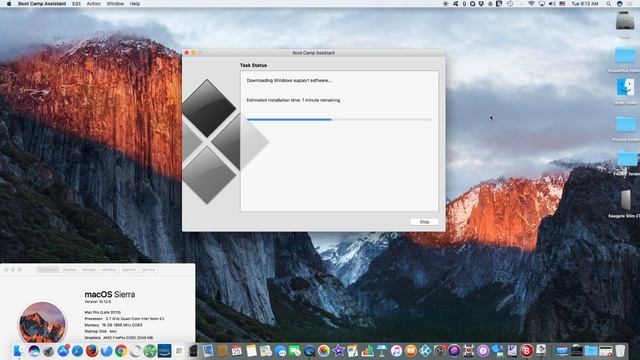Launch Siri from the Dock
The width and height of the screenshot is (640, 360).
coord(34,351)
